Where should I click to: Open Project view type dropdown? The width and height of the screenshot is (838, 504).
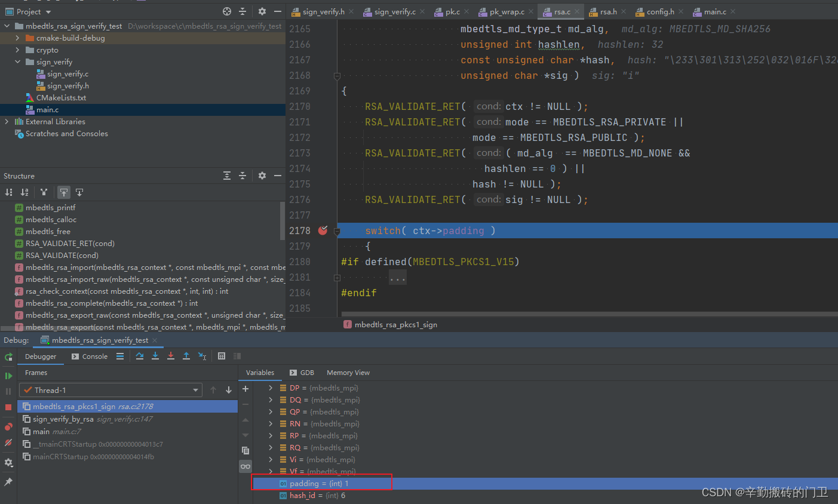point(48,12)
